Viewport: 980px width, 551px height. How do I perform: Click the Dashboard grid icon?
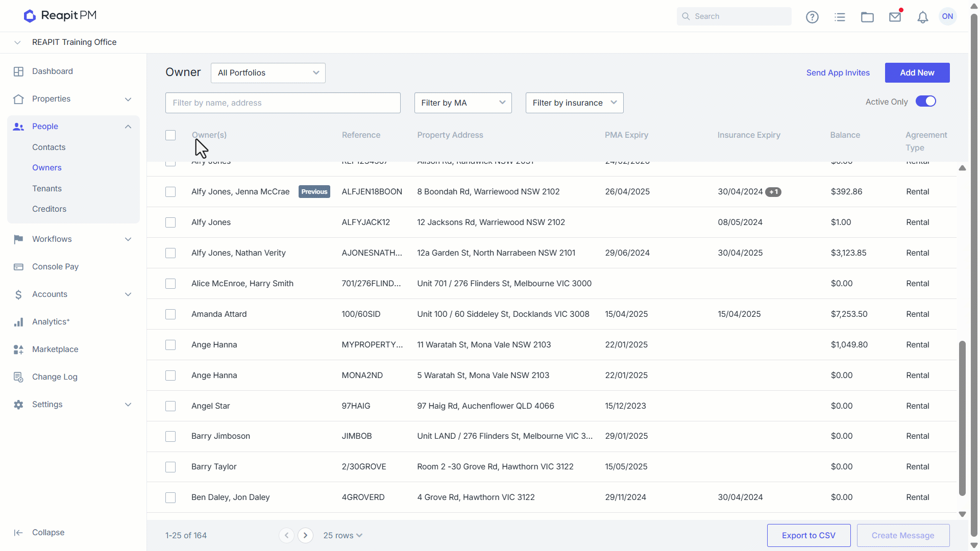(x=18, y=71)
